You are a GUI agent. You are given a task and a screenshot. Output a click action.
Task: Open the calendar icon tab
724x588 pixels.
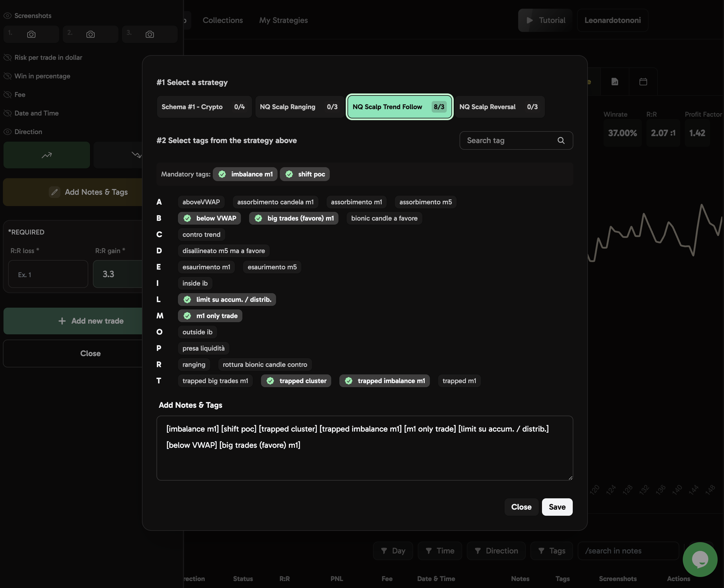tap(643, 82)
